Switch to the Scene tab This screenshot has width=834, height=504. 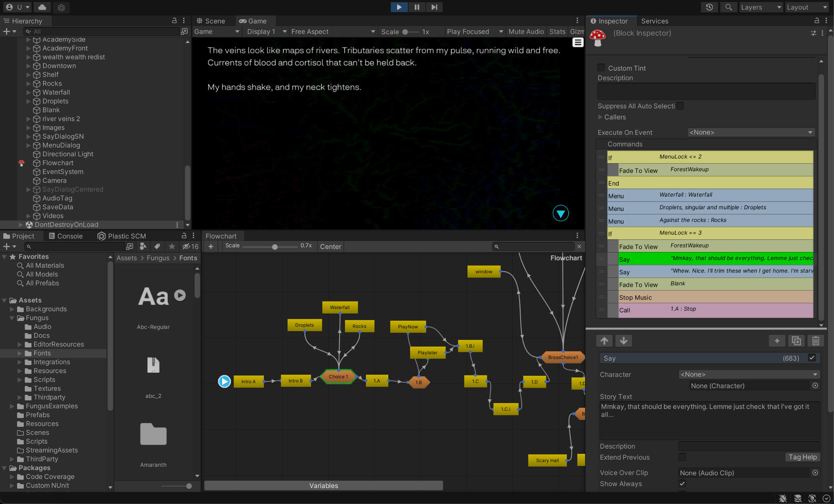(211, 21)
